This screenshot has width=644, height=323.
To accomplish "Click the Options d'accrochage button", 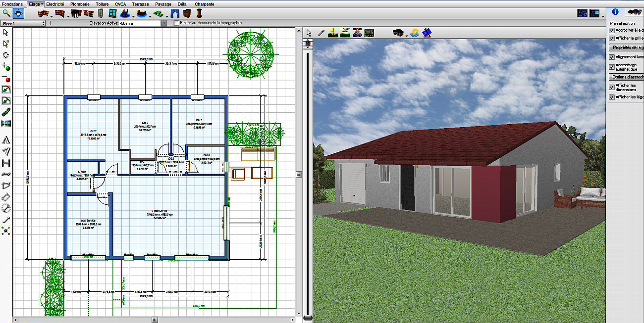I will [626, 77].
